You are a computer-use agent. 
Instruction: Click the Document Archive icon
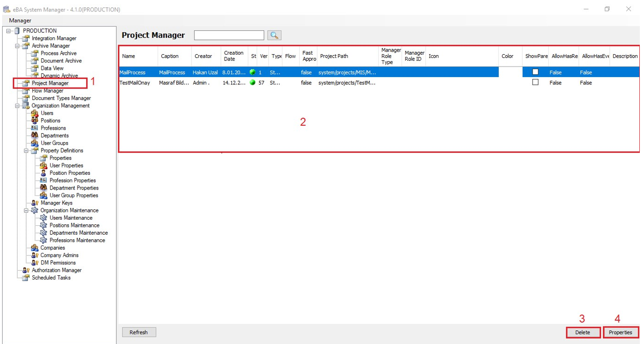coord(35,60)
